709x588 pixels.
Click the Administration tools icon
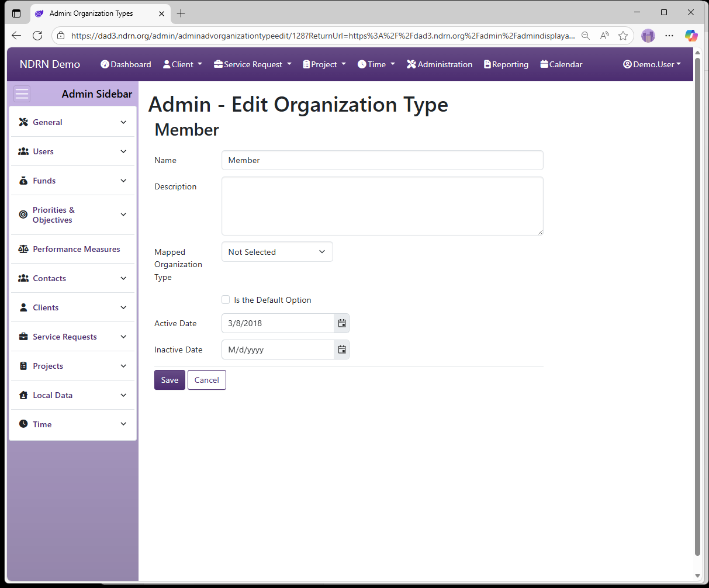(411, 64)
